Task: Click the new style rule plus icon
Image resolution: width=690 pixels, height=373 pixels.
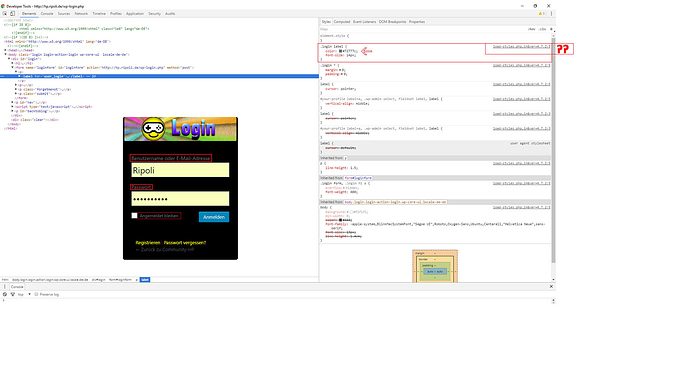Action: [x=551, y=29]
